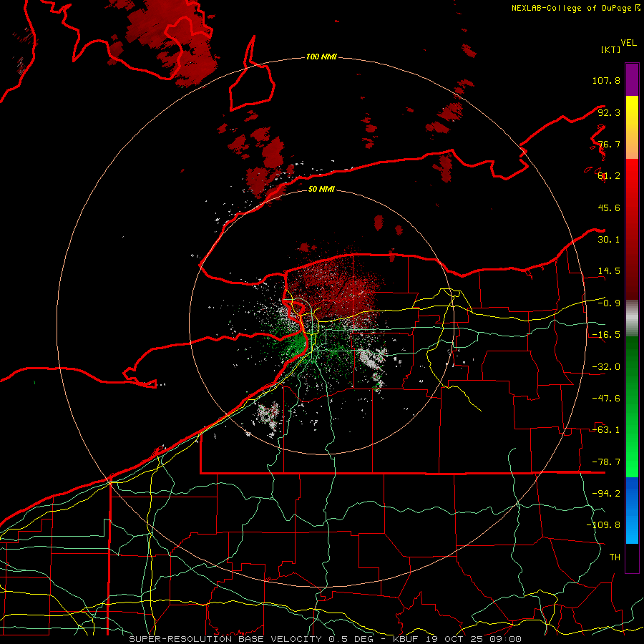Click the -32.0 velocity scale value
644x644 pixels.
point(606,367)
